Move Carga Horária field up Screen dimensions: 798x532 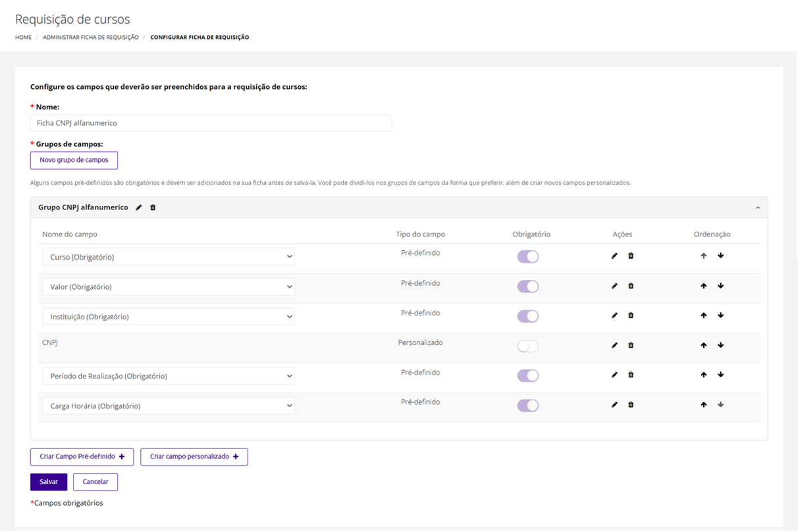[704, 405]
